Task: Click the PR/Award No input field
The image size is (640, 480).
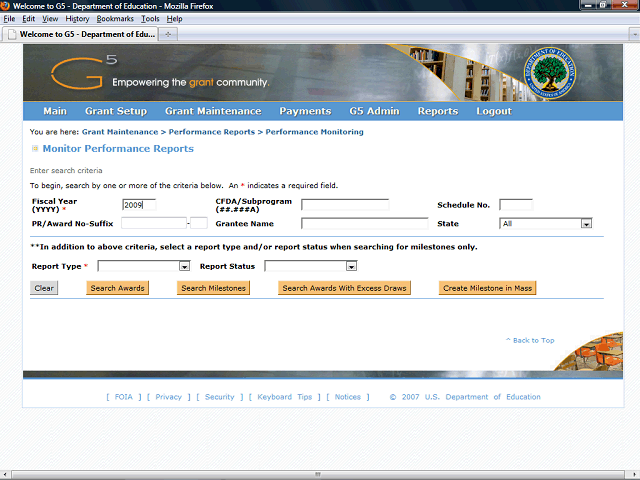Action: [154, 223]
